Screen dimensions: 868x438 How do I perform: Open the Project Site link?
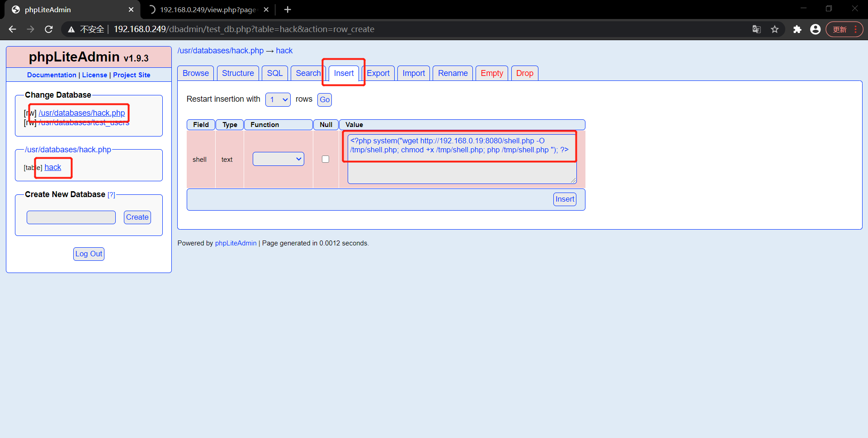click(132, 75)
